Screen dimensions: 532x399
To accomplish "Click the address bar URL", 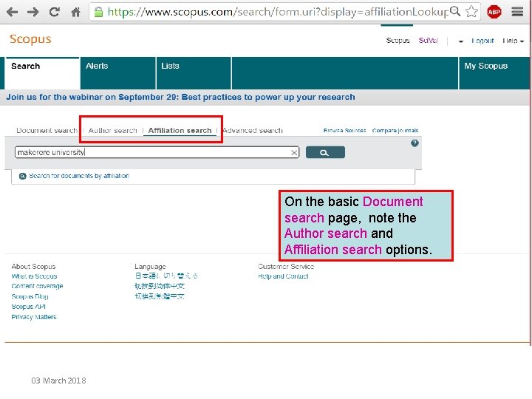I will pyautogui.click(x=279, y=12).
